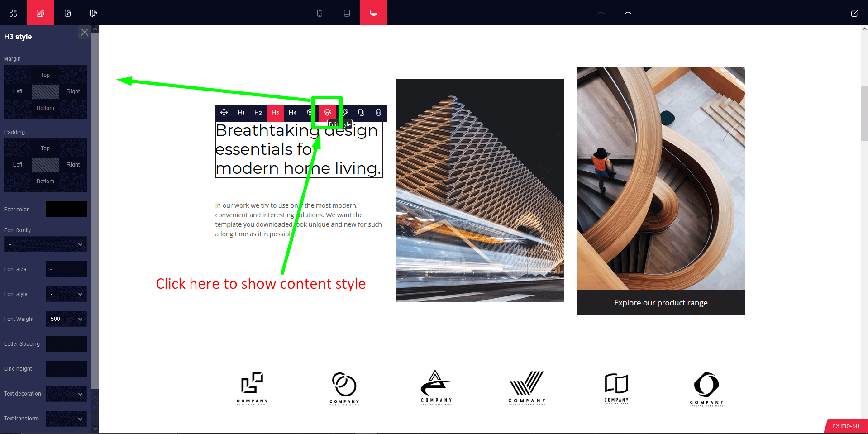This screenshot has height=434, width=868.
Task: Duplicate the heading with copy icon
Action: 361,112
